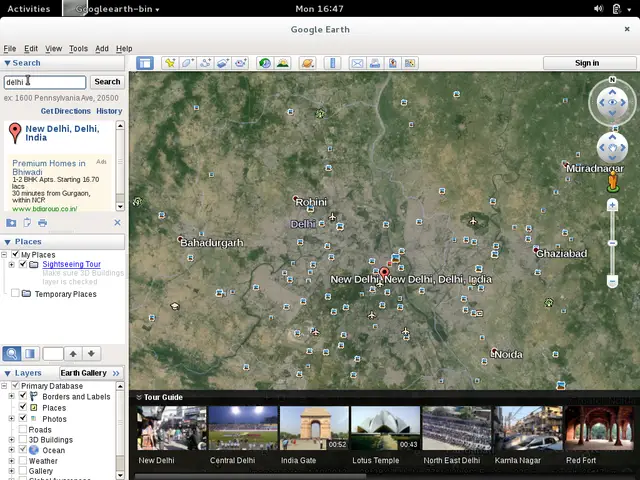
Task: Collapse the My Places tree node
Action: tap(4, 255)
